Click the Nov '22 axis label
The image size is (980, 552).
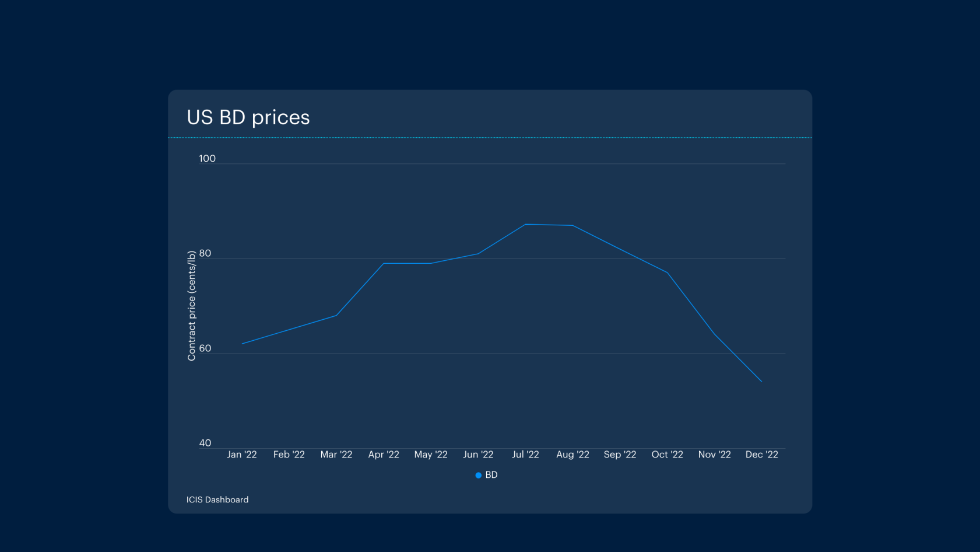714,455
